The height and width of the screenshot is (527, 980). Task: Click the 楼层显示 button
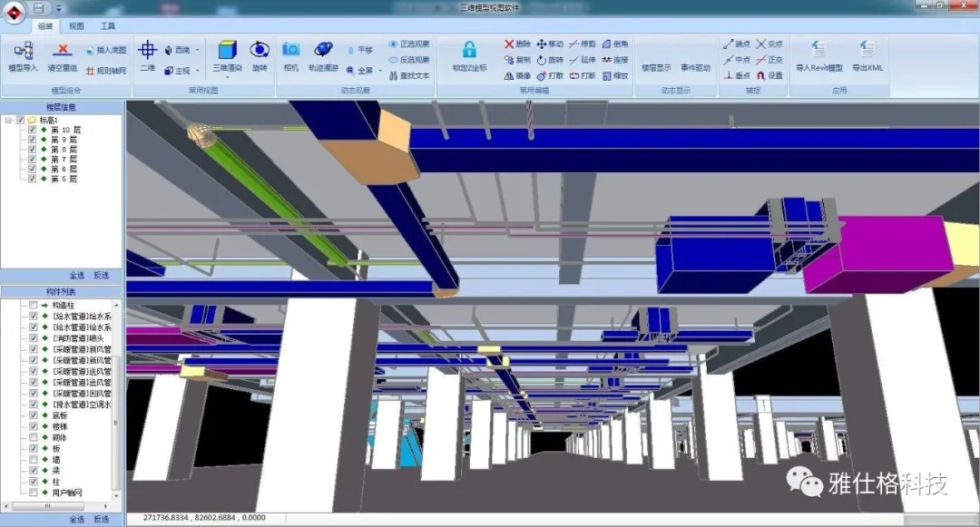click(656, 67)
